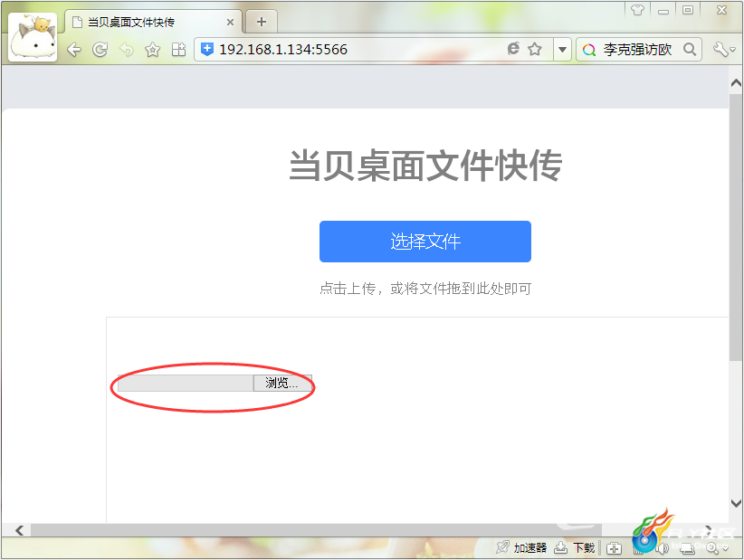Open favorites star in the toolbar
This screenshot has height=560, width=744.
click(x=152, y=50)
